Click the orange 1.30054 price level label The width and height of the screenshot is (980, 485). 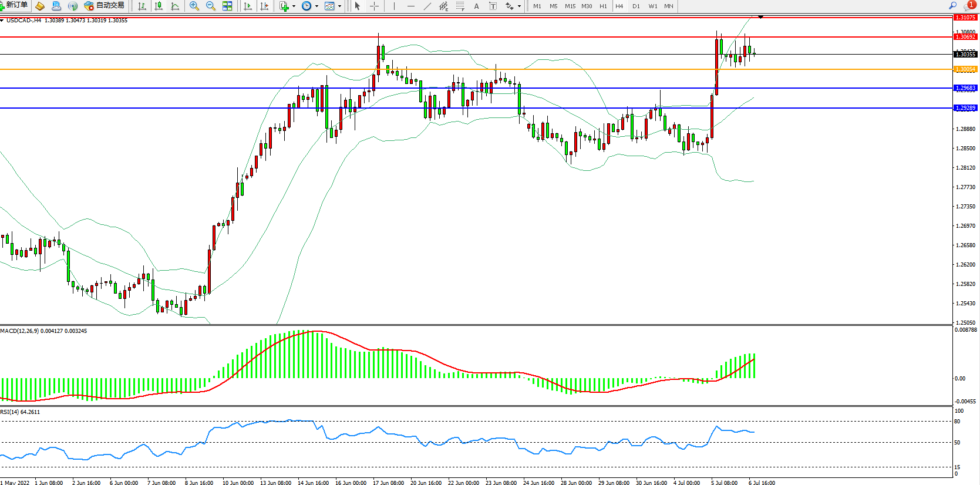click(x=965, y=69)
